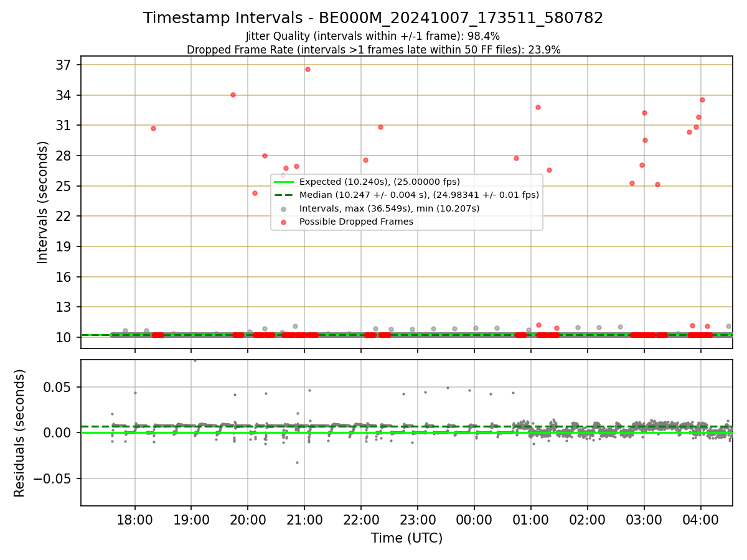Viewport: 747px width, 560px height.
Task: Click legend text 'Expected (10.240s), (25.00000 fps)'
Action: click(x=380, y=182)
